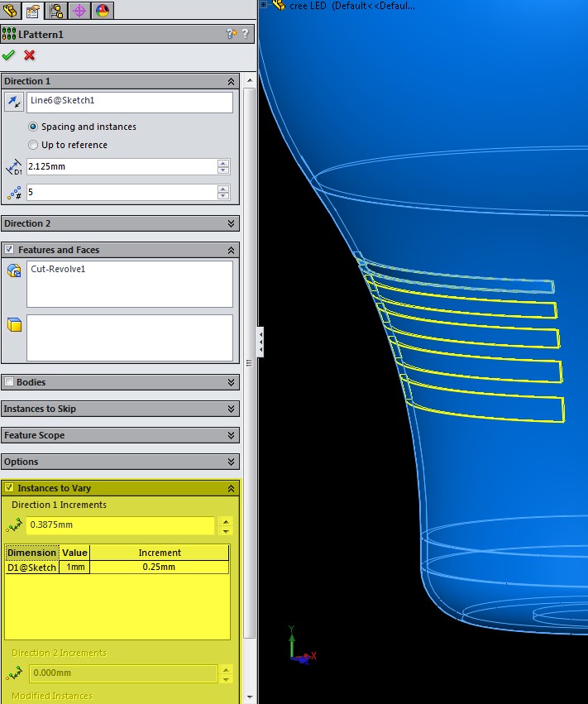The image size is (588, 704).
Task: Click the Value column header
Action: pyautogui.click(x=74, y=553)
